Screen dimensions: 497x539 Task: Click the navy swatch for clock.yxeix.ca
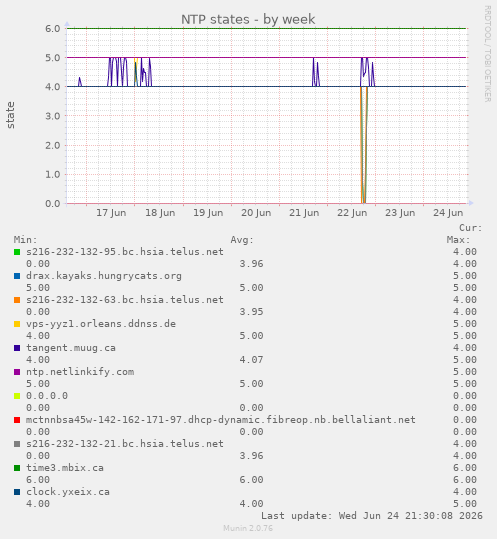pyautogui.click(x=17, y=492)
